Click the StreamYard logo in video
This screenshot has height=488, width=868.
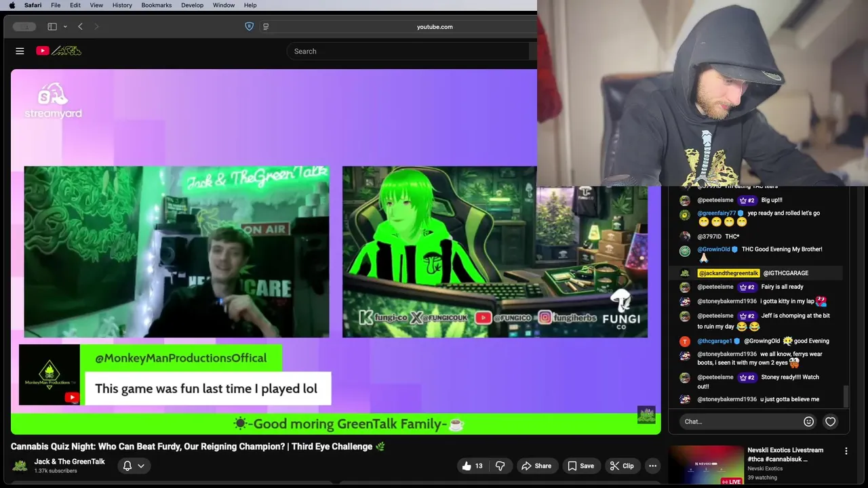53,100
